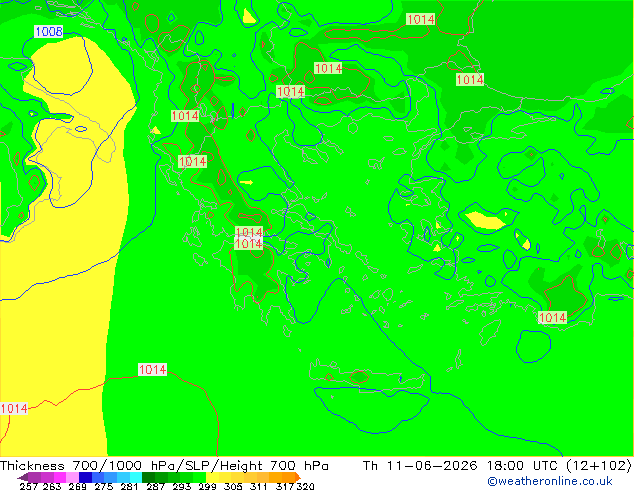Click the 305 legend value
Image resolution: width=634 pixels, height=490 pixels.
(233, 486)
